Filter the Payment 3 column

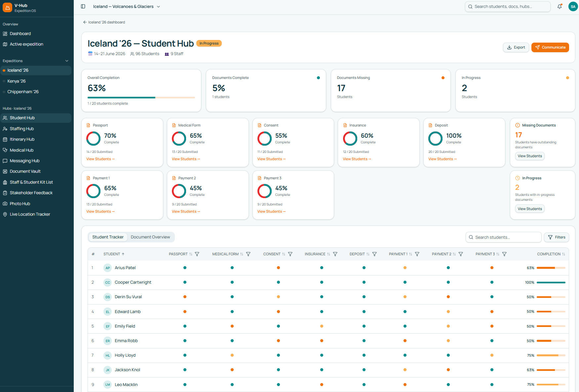click(504, 254)
